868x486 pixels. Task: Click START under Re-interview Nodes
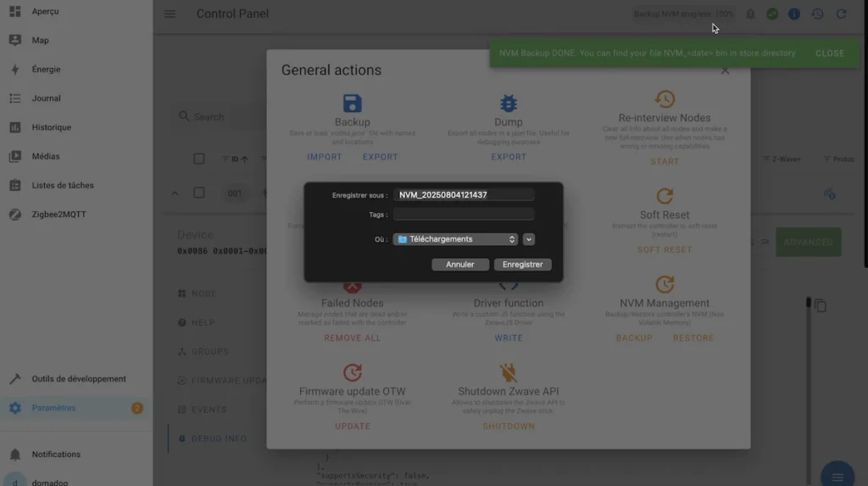click(665, 161)
